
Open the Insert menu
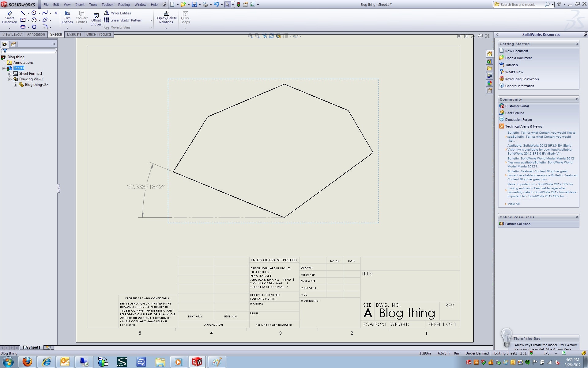click(x=80, y=5)
